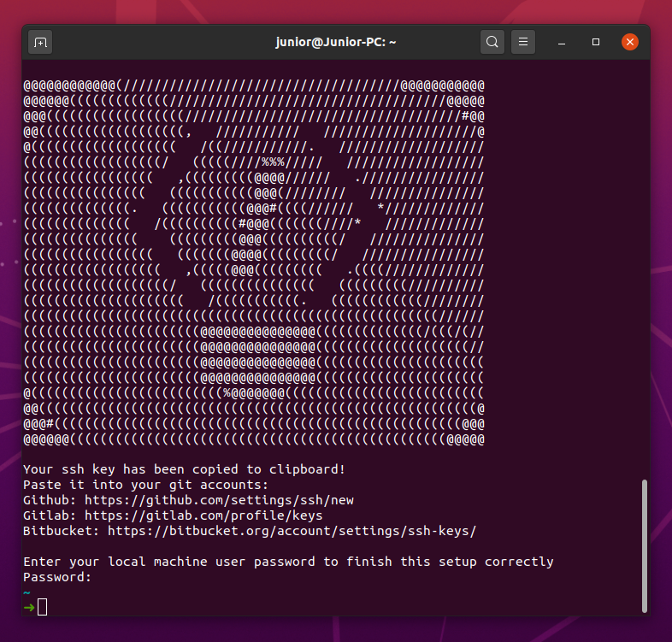Click the 'Bitbucket:' label
This screenshot has height=642, width=672.
62,531
